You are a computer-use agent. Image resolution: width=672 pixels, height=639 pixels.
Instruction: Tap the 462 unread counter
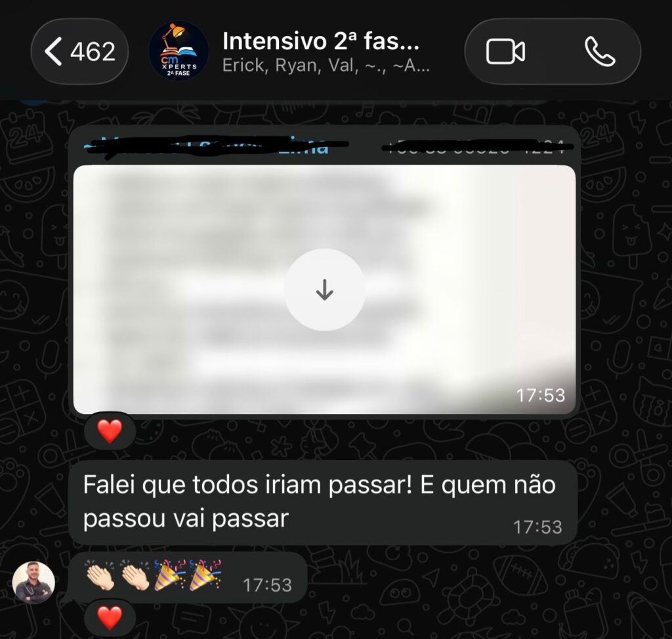click(x=93, y=52)
